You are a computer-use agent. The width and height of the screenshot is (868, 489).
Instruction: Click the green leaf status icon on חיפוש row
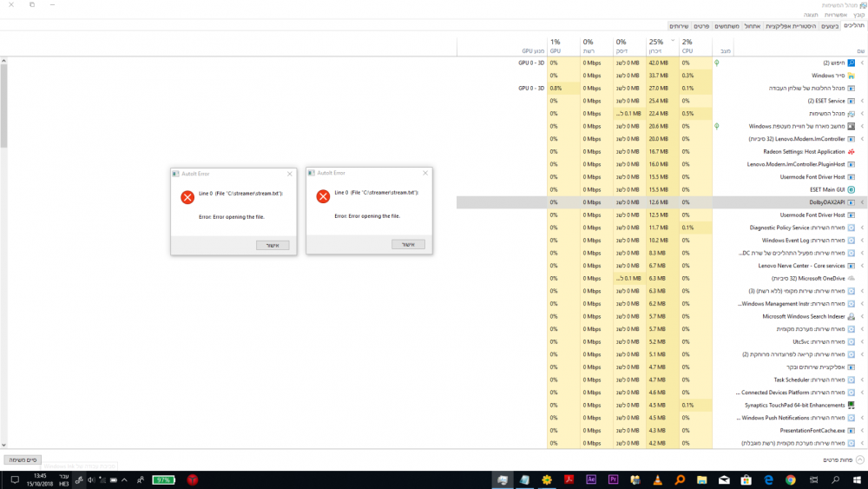coord(717,63)
